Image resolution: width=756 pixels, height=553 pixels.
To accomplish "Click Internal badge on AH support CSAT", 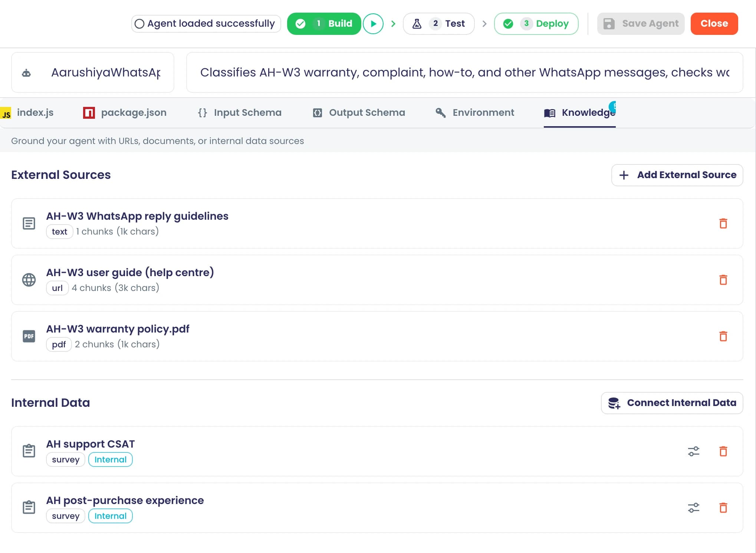I will click(x=111, y=459).
